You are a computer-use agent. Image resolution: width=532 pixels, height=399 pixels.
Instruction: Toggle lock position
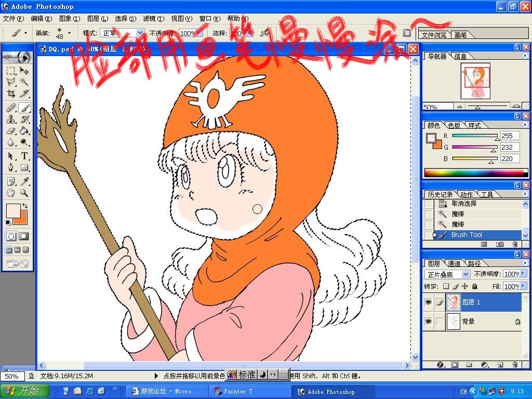(465, 286)
